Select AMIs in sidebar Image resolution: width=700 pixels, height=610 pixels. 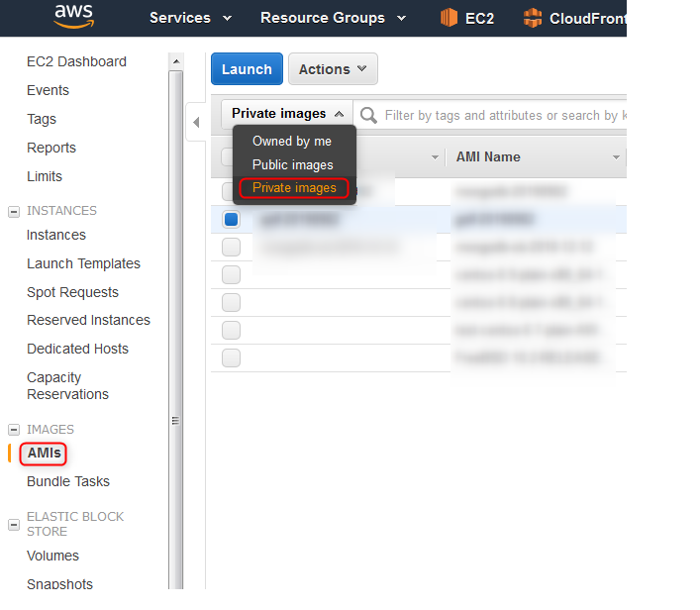[x=44, y=454]
